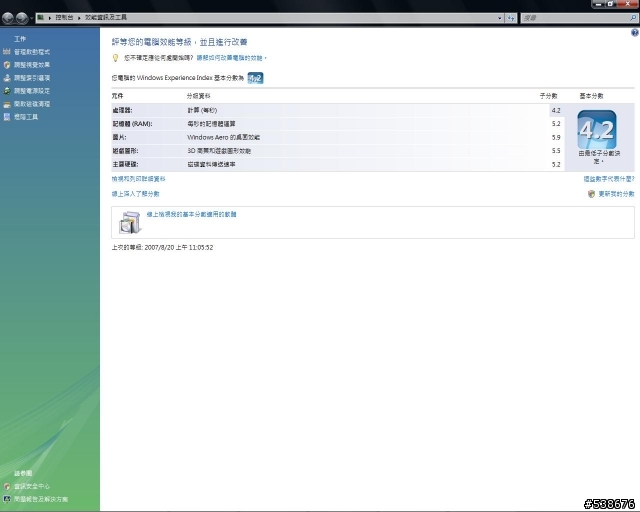Click the 請參閱 sidebar heading

23,473
